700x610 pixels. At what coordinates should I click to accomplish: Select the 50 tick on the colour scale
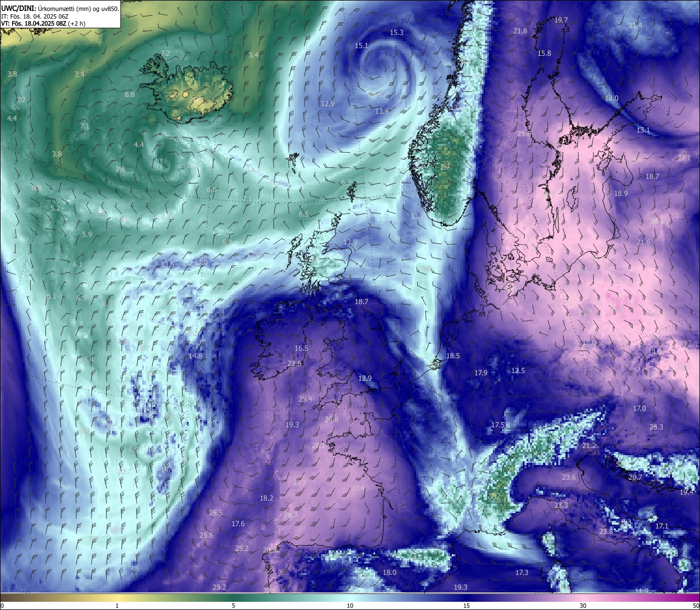[x=695, y=606]
